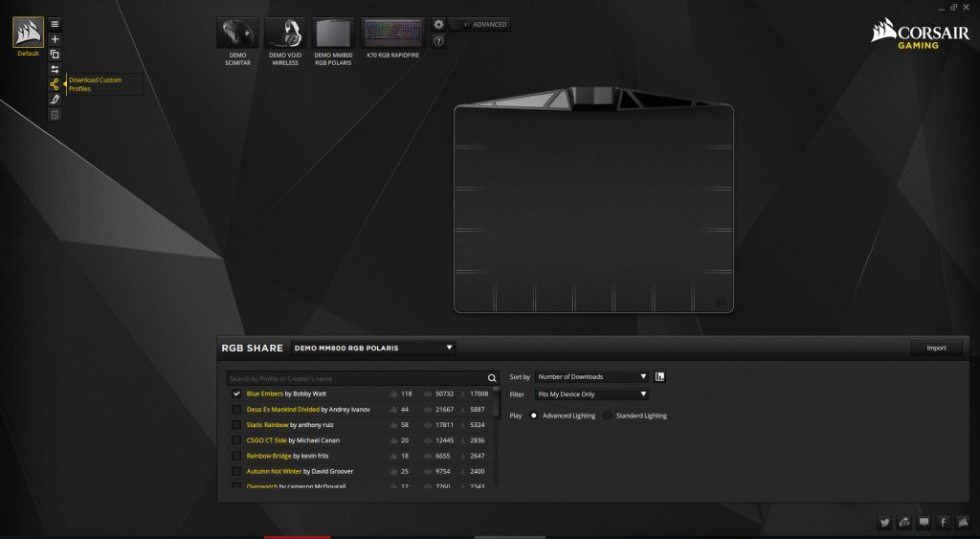The image size is (980, 539).
Task: Click view count 21667 for Deus Ex
Action: click(444, 410)
